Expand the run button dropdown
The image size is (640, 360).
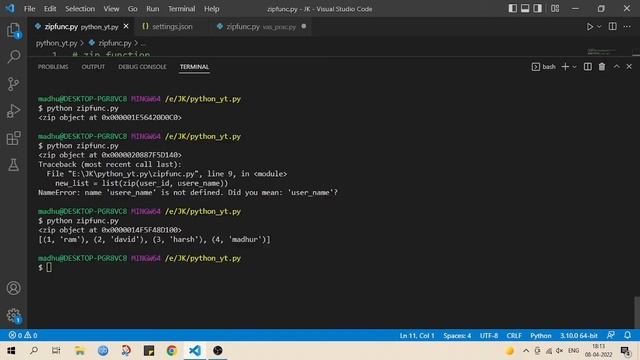point(599,27)
